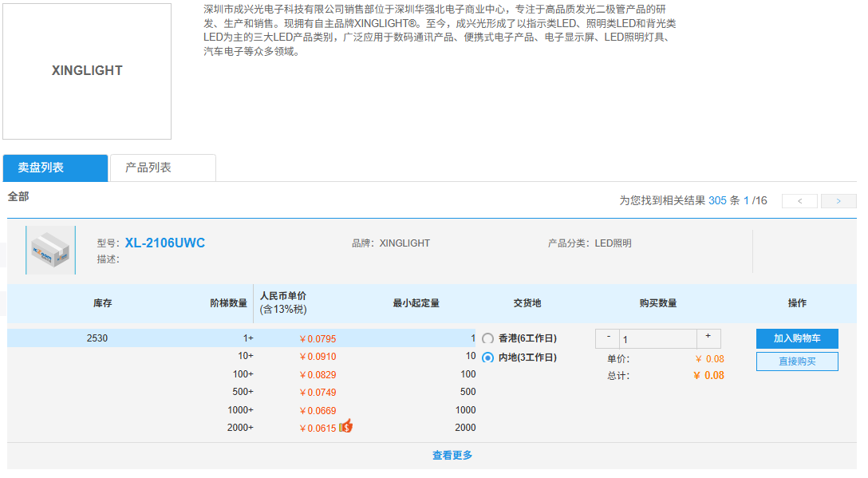Select the 全部 filter label
Viewport: 868px width, 478px height.
tap(18, 196)
